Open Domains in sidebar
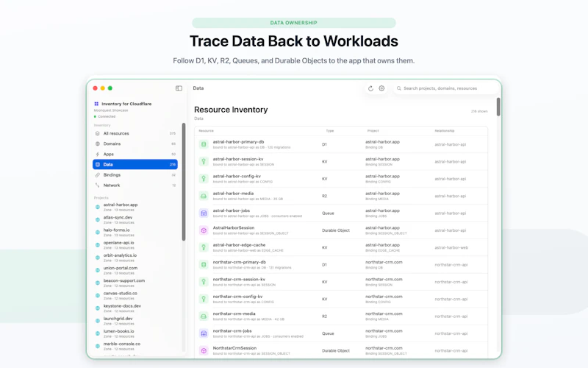The image size is (588, 368). pos(135,144)
